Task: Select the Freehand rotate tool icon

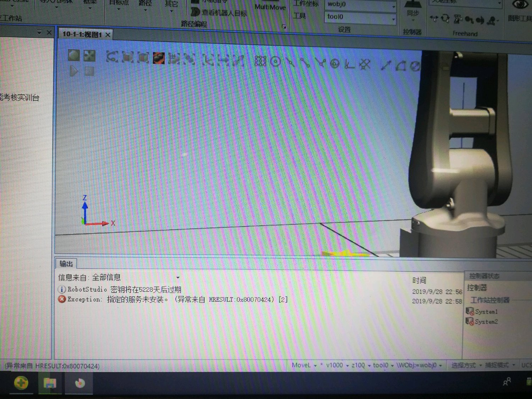Action: click(445, 19)
